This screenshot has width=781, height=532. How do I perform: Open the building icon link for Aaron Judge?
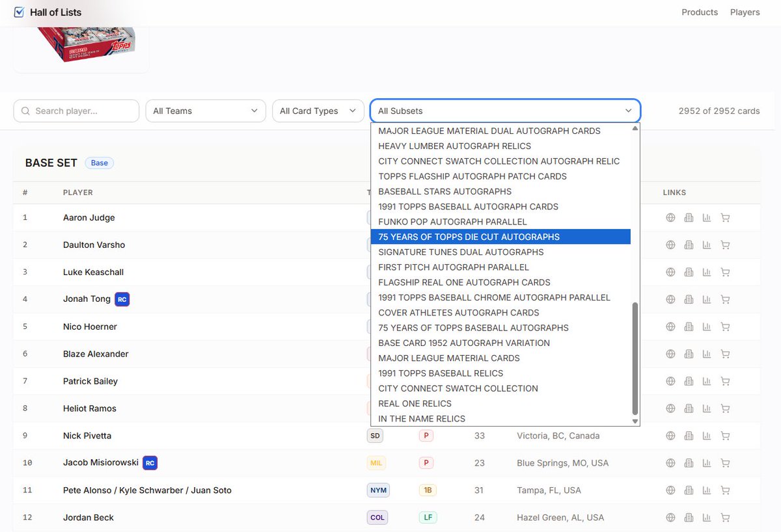pyautogui.click(x=689, y=218)
